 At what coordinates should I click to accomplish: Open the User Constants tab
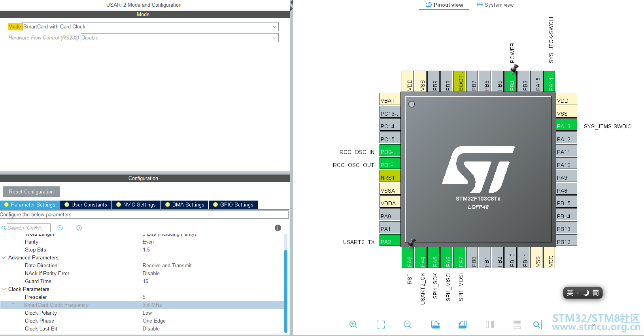coord(86,205)
